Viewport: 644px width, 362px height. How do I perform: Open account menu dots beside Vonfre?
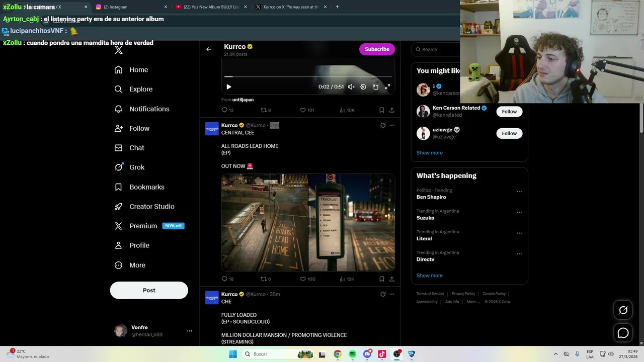tap(190, 331)
